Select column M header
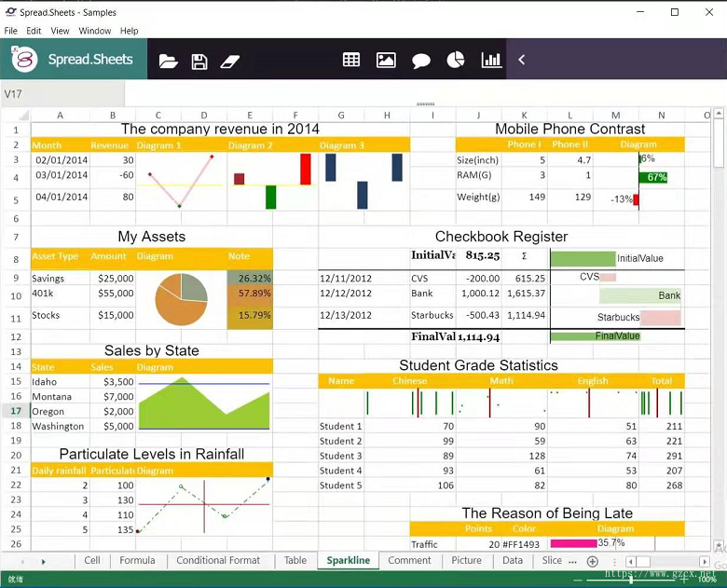The image size is (727, 588). click(x=615, y=115)
